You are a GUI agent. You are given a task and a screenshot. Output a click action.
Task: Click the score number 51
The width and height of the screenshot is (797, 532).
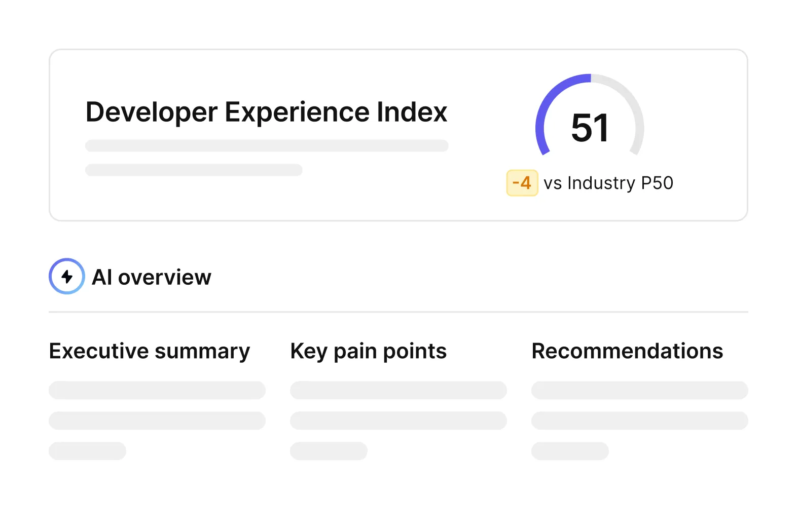[x=590, y=128]
